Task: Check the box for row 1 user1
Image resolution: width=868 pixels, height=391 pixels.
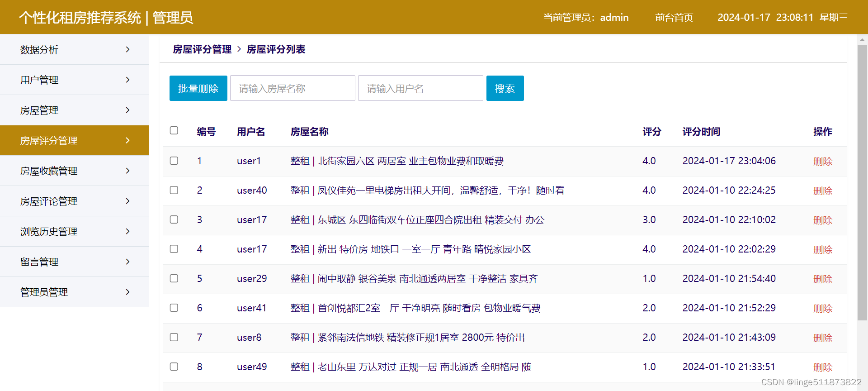Action: click(x=174, y=161)
